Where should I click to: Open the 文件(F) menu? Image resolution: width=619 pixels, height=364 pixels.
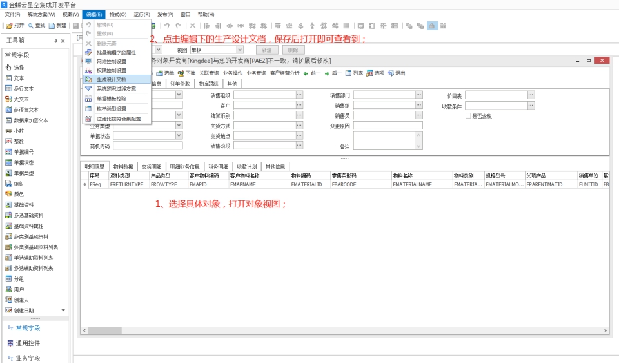pyautogui.click(x=12, y=15)
